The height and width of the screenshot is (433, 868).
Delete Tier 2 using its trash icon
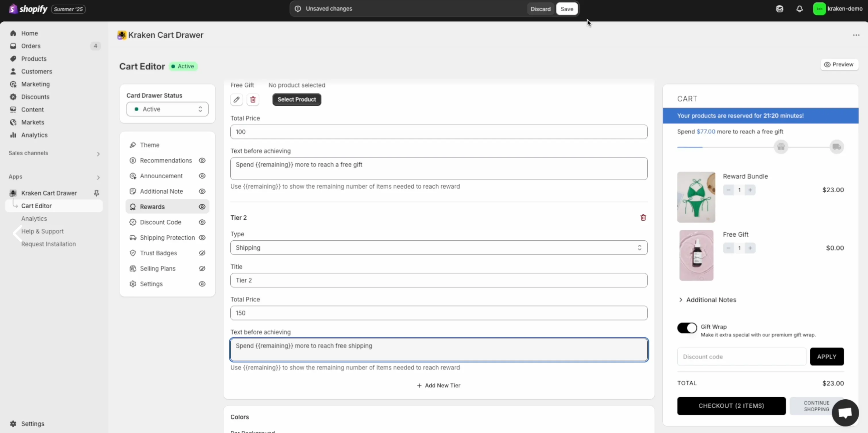[643, 218]
